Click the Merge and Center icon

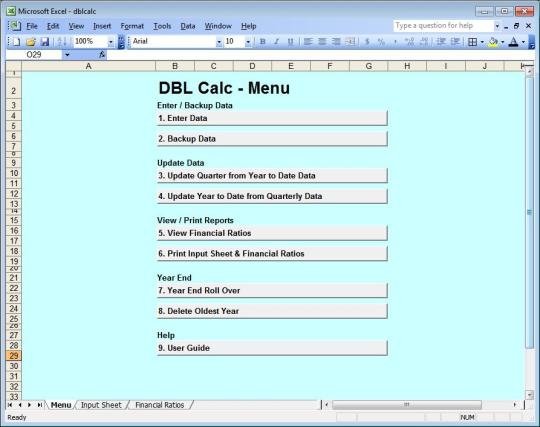click(350, 42)
